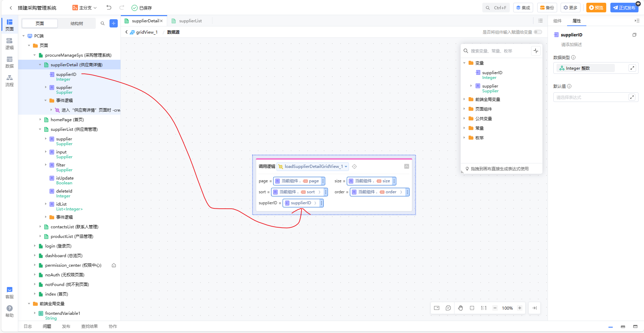This screenshot has width=644, height=333.
Task: Expand the 默认值 expression editor
Action: click(x=632, y=97)
